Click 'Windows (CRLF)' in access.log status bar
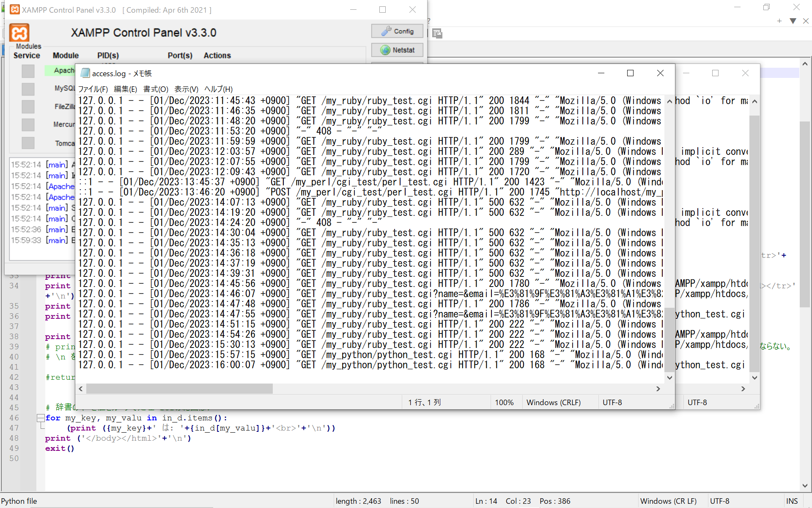Image resolution: width=812 pixels, height=508 pixels. 554,403
